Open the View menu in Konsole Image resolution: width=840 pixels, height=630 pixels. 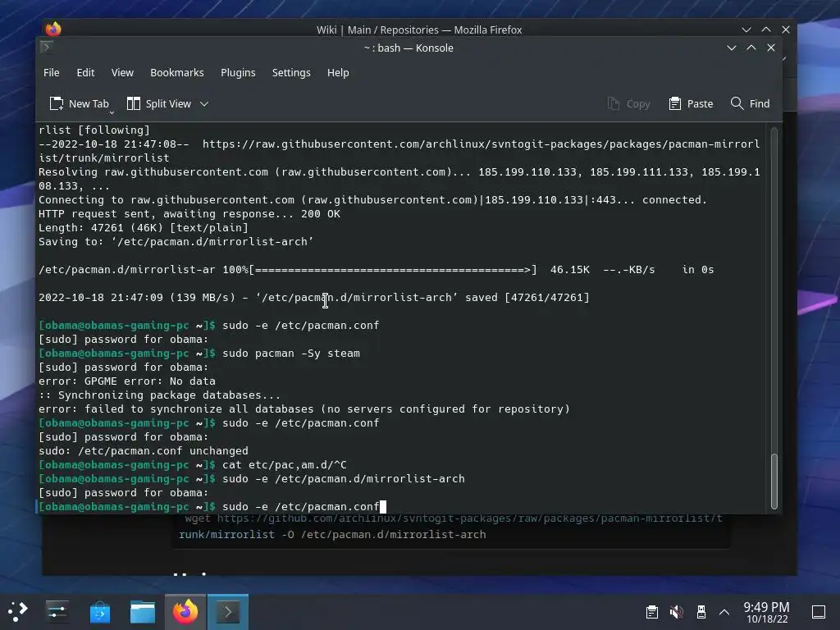[122, 72]
